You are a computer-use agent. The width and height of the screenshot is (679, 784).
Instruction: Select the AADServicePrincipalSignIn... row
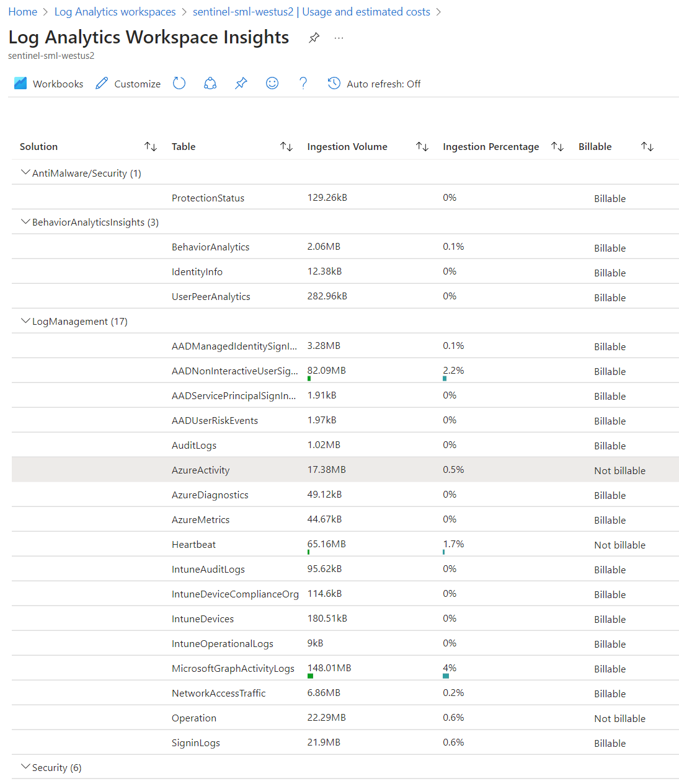click(x=345, y=395)
